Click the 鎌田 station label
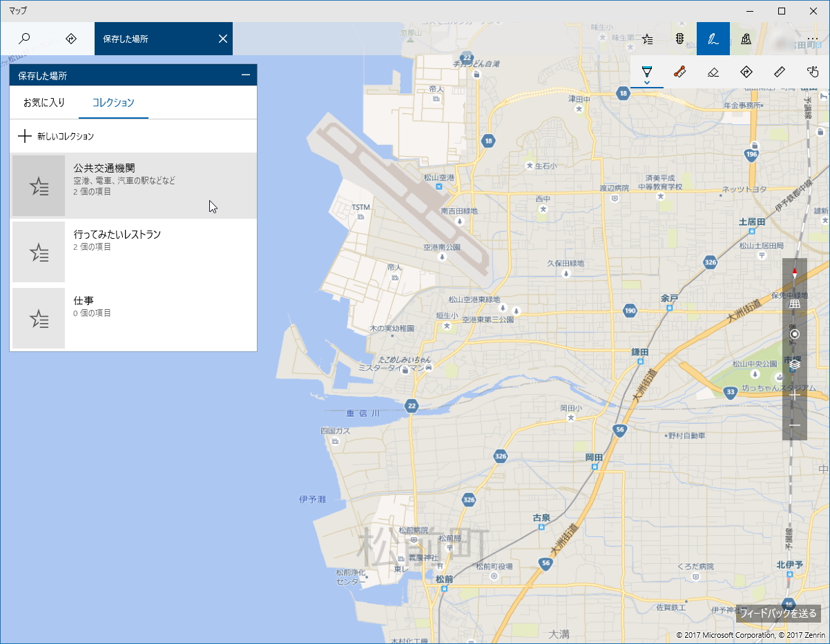Viewport: 830px width, 644px height. point(640,351)
